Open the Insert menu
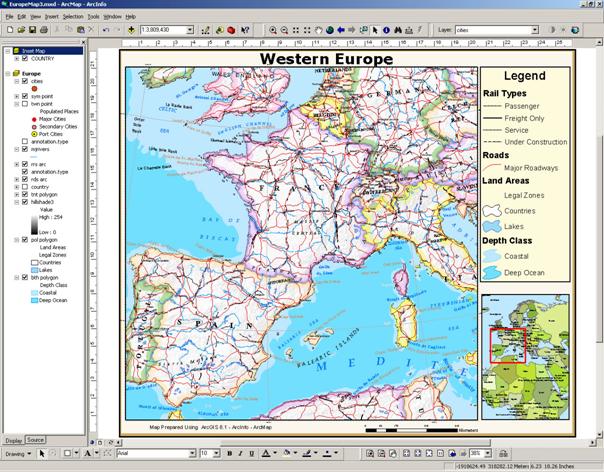 tap(51, 17)
